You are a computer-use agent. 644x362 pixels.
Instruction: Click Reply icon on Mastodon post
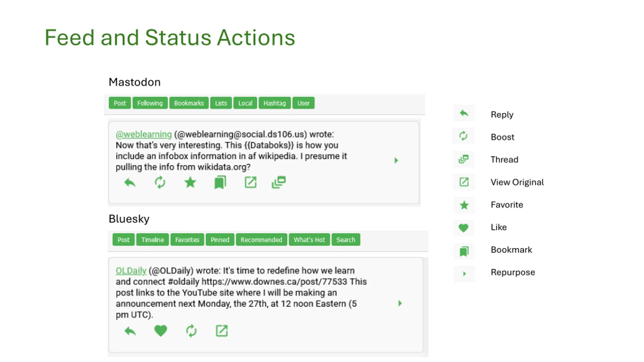pos(130,183)
